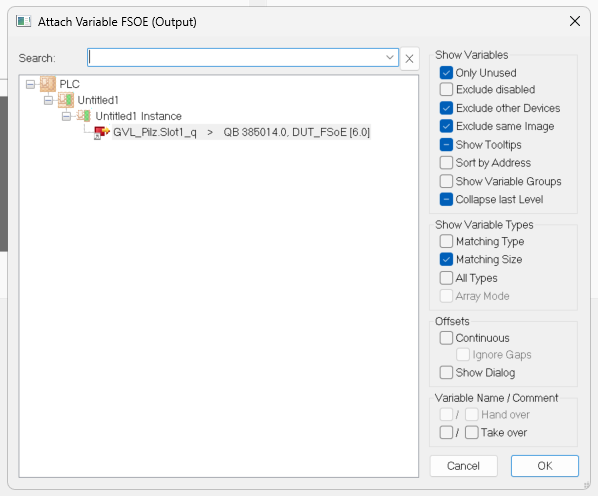The image size is (598, 496).
Task: Toggle Matching Type checkbox
Action: (x=446, y=241)
